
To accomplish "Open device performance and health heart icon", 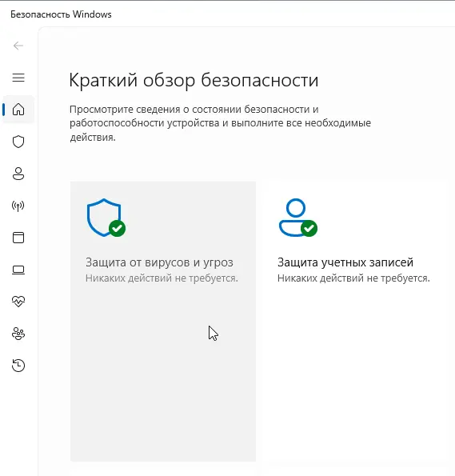I will (18, 302).
